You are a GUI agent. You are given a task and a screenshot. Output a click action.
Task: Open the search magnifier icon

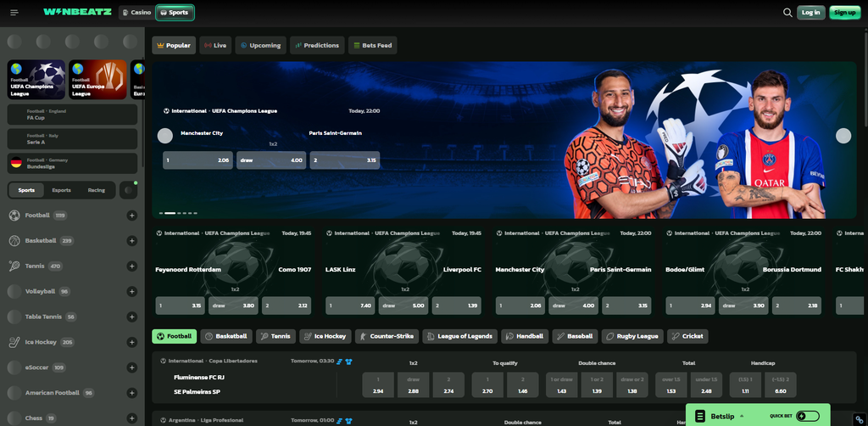pyautogui.click(x=787, y=12)
